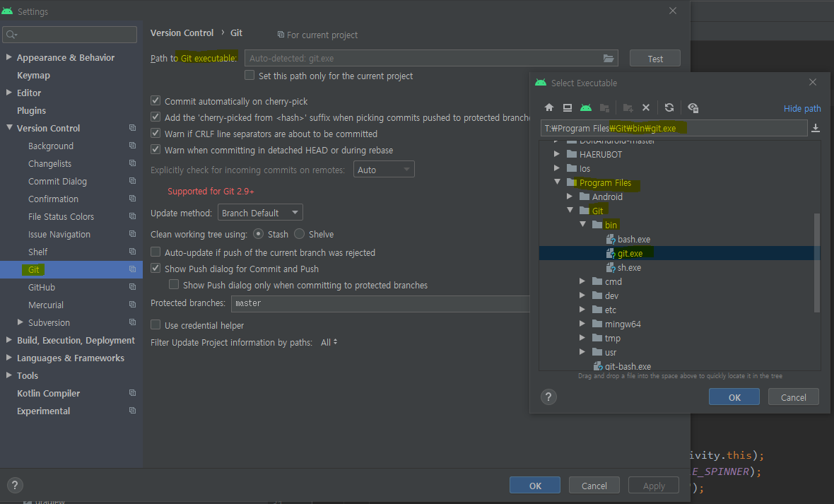
Task: Toggle Warn when committing in detached HEAD
Action: click(155, 149)
